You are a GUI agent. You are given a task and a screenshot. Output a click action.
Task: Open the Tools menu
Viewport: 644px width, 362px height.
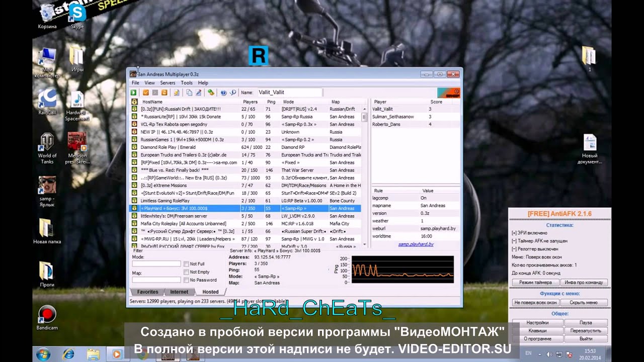pos(187,83)
